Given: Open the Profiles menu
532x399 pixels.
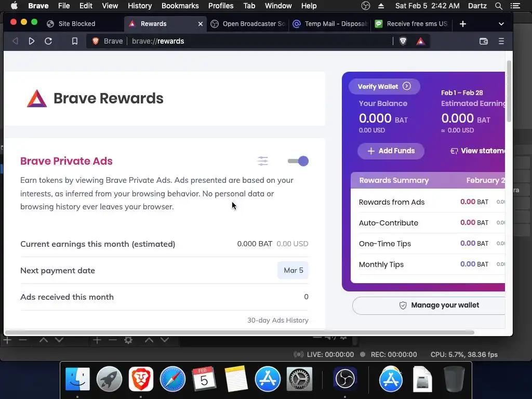Looking at the screenshot, I should 221,6.
